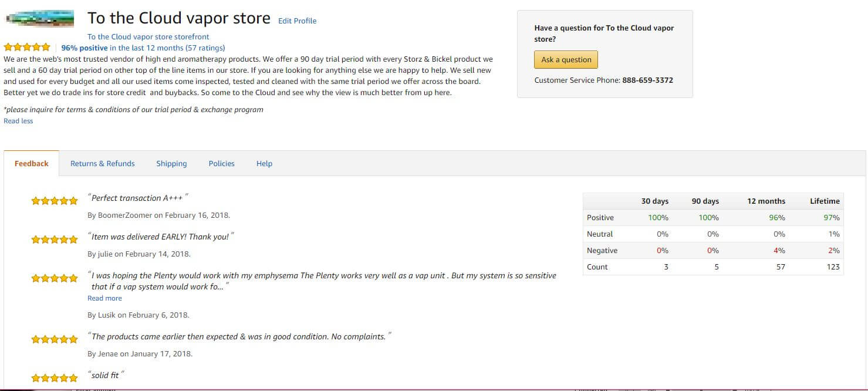Click the seller logo image
This screenshot has height=391, width=868.
click(x=39, y=19)
